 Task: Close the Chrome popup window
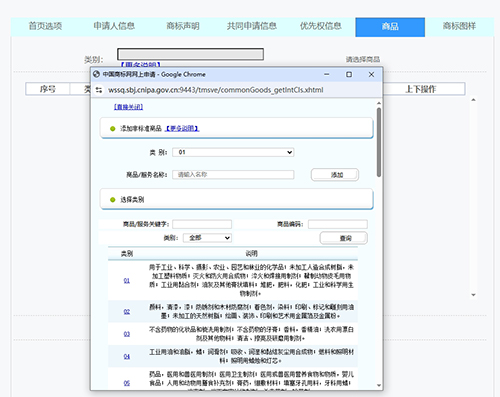pyautogui.click(x=371, y=74)
